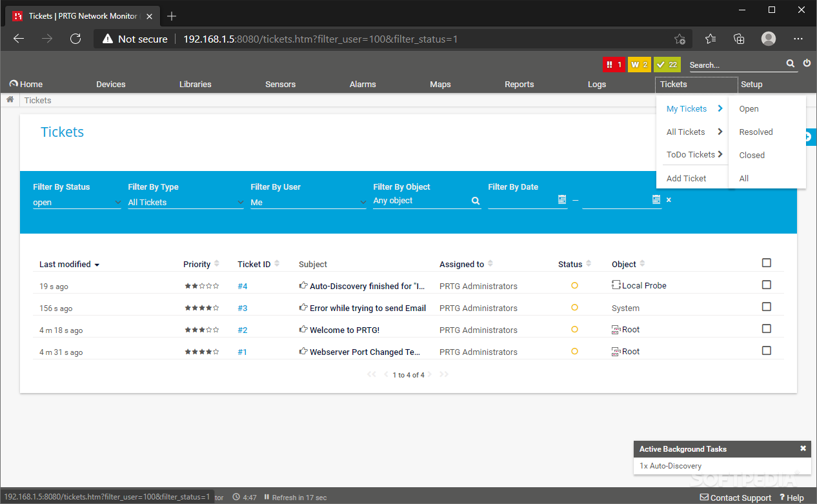Image resolution: width=817 pixels, height=504 pixels.
Task: Click the Local Probe object icon
Action: 616,285
